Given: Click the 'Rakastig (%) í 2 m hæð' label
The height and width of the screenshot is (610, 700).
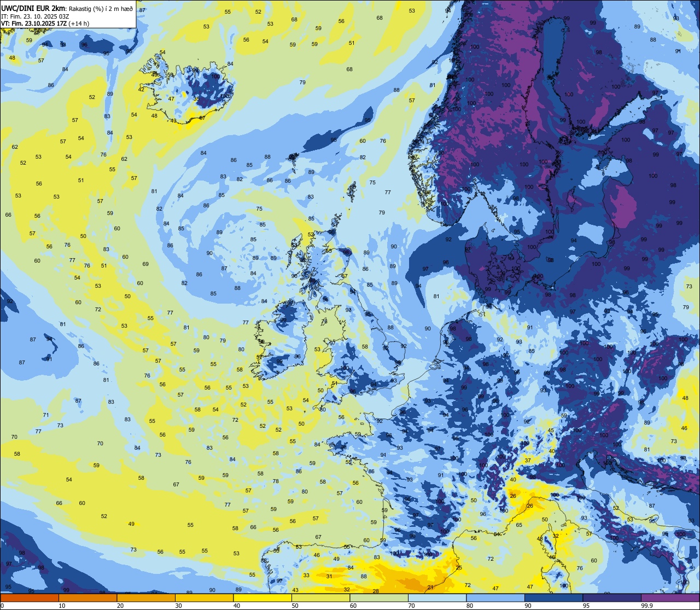Looking at the screenshot, I should (x=101, y=9).
